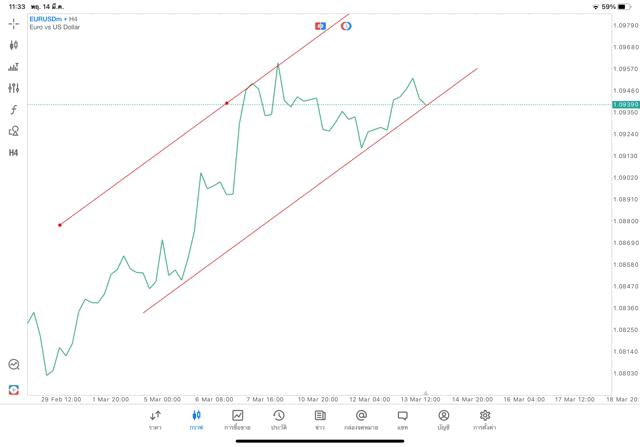Open the H4 timeframe selector
This screenshot has width=640, height=447.
pos(14,153)
